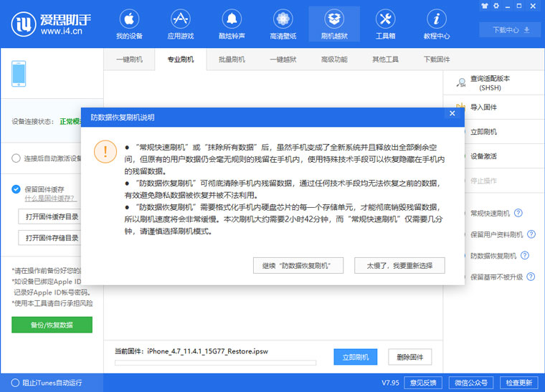
Task: Open 酷炫铃声 bell icon
Action: click(232, 24)
